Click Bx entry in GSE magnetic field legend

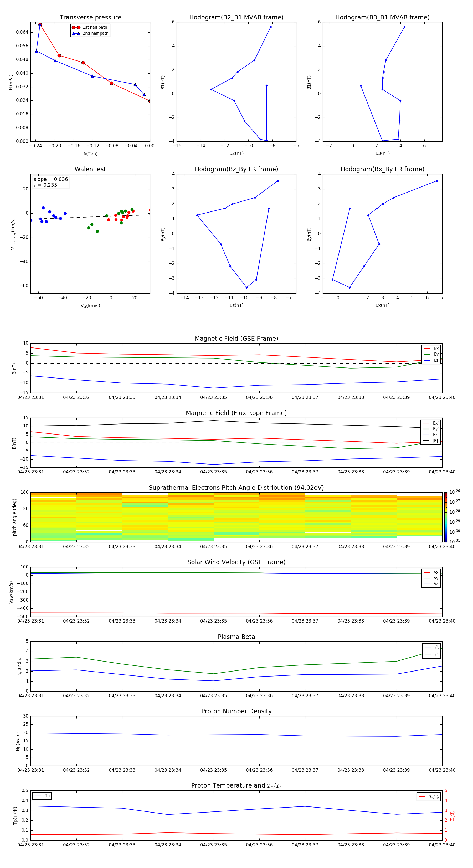pos(431,349)
